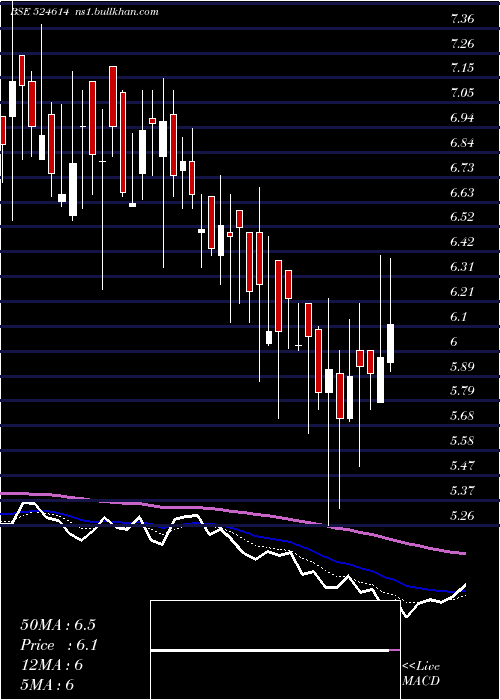Click the 6.52 price axis label
This screenshot has width=500, height=700.
(x=462, y=217)
